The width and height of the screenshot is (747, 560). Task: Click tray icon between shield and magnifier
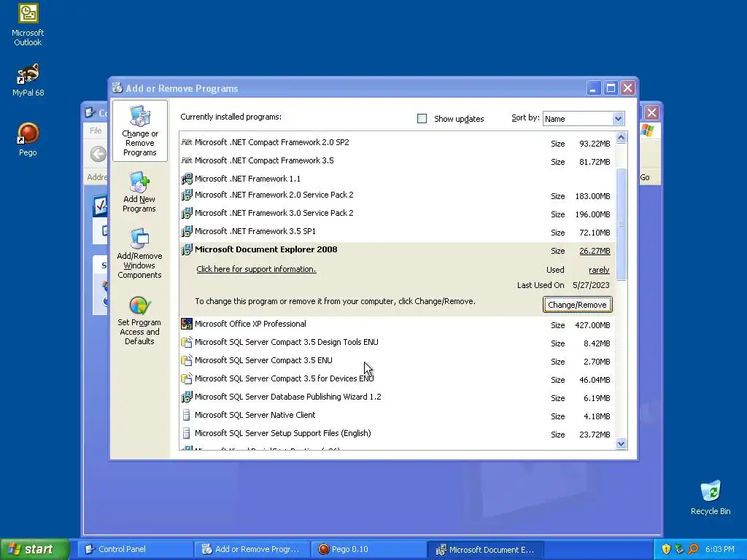point(679,549)
